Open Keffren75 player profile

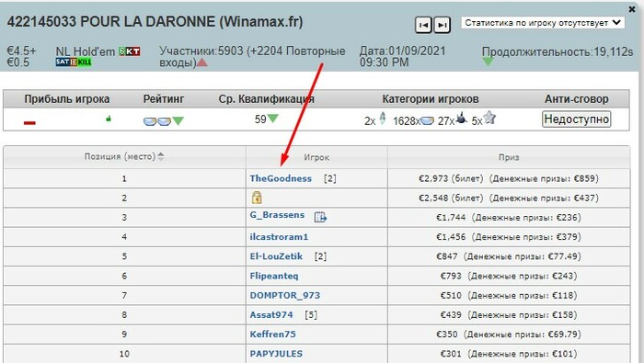[272, 335]
